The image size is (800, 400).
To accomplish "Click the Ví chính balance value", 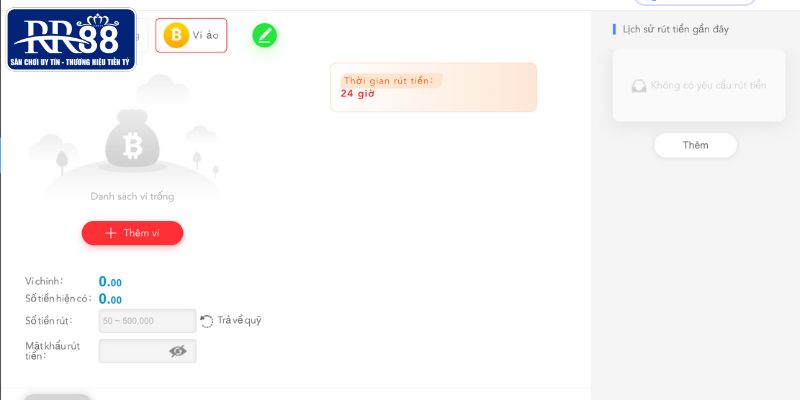I will click(110, 282).
